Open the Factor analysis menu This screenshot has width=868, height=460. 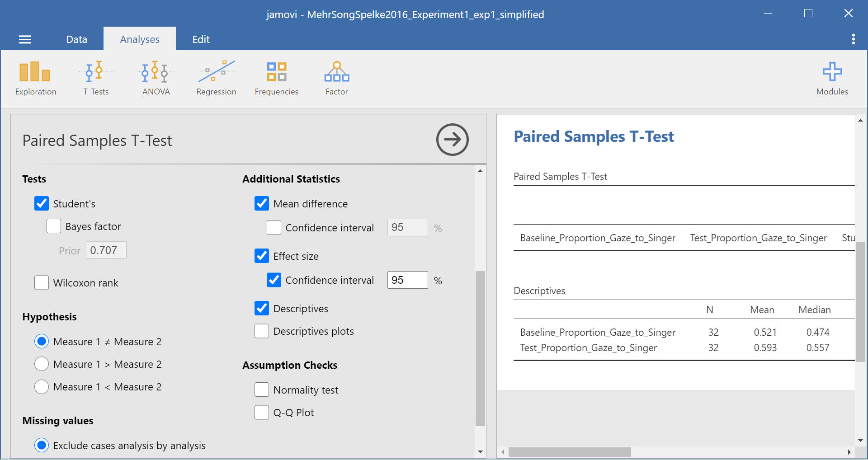pos(336,78)
